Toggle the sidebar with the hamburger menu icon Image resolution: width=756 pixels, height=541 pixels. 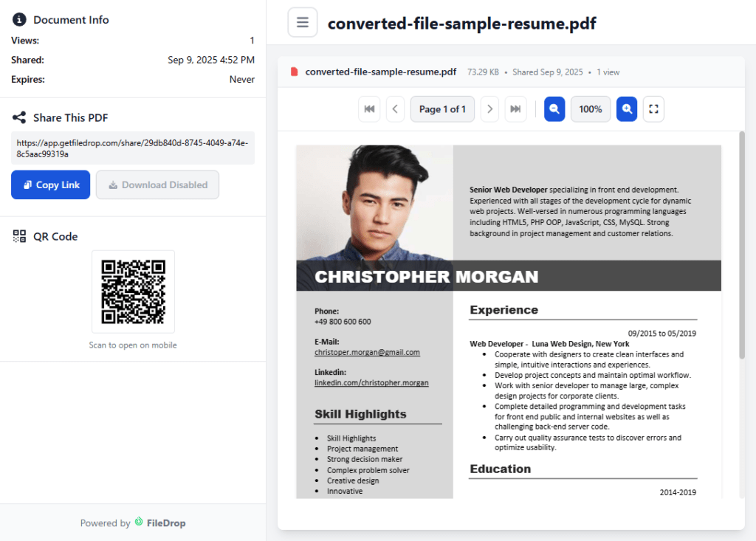[302, 22]
